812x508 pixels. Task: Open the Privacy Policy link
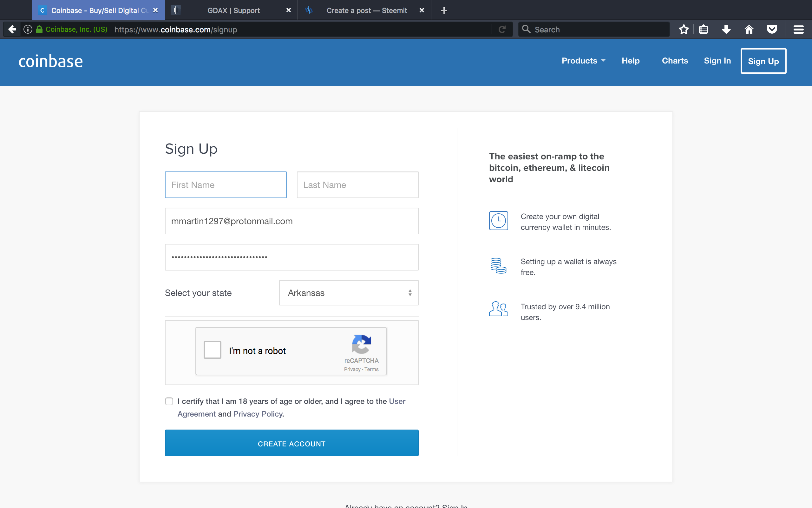pos(258,414)
